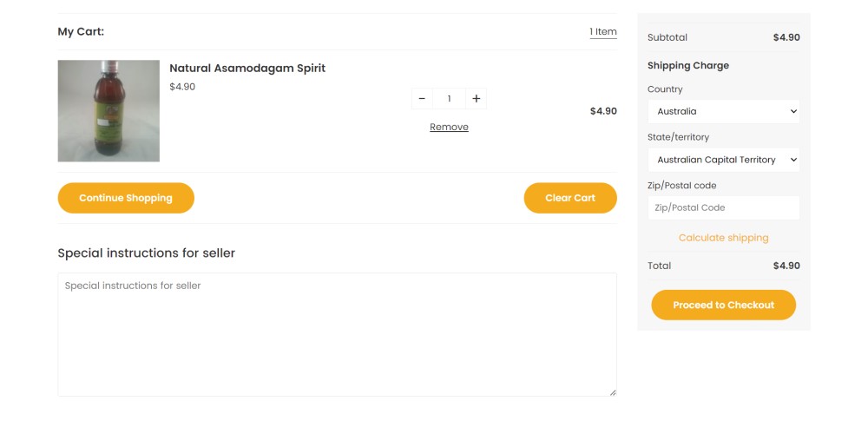Screen dimensions: 868x434
Task: Remove Natural Asamodagam Spirit from cart
Action: click(x=449, y=127)
